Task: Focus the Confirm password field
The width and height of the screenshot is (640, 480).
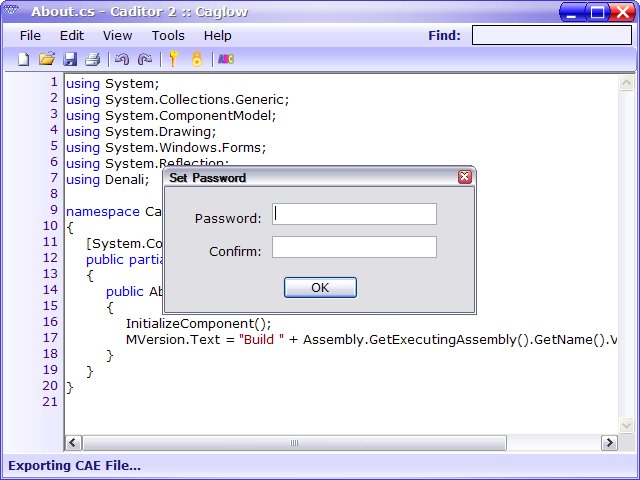Action: click(354, 247)
